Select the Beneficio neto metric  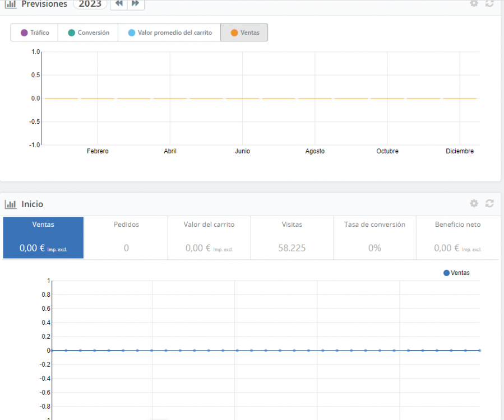coord(457,237)
